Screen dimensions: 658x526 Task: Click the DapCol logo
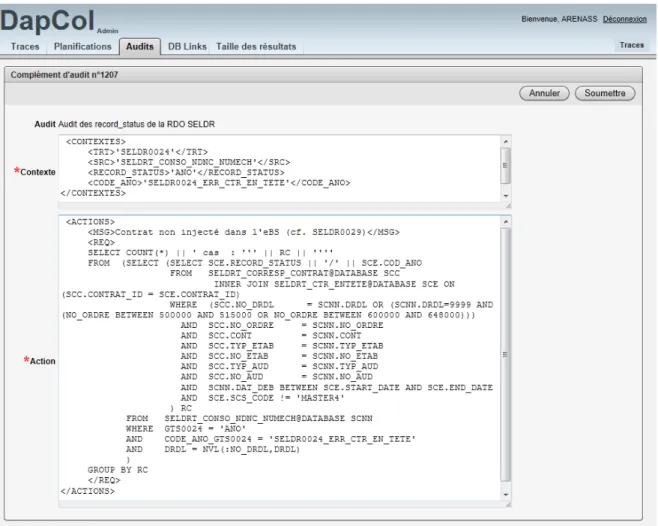click(47, 20)
